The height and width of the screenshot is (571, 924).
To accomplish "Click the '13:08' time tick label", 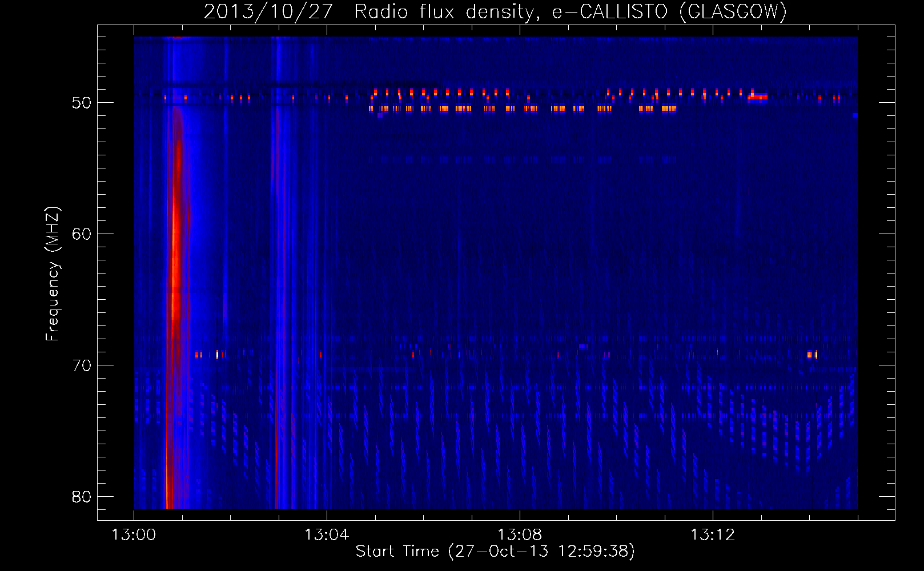I will point(520,534).
